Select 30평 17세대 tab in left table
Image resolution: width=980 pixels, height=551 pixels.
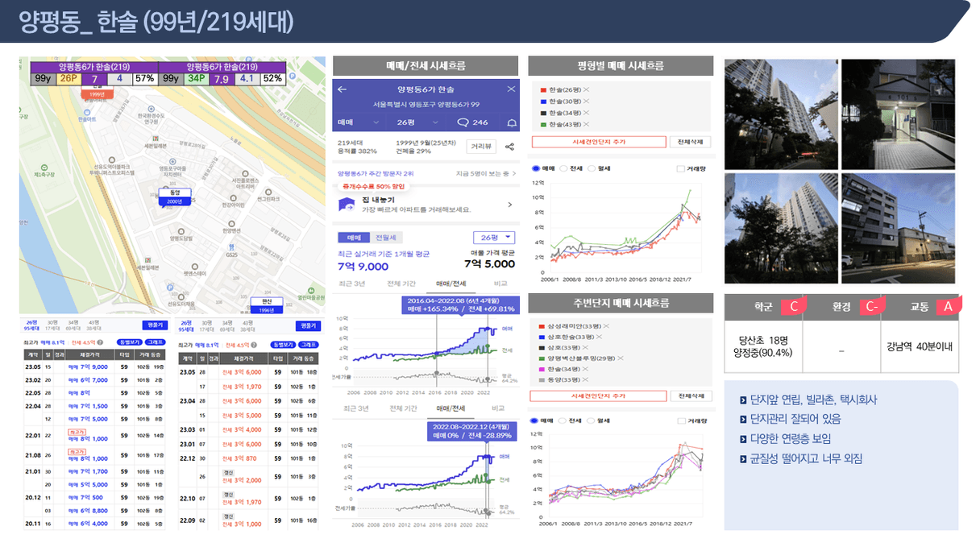(x=52, y=325)
